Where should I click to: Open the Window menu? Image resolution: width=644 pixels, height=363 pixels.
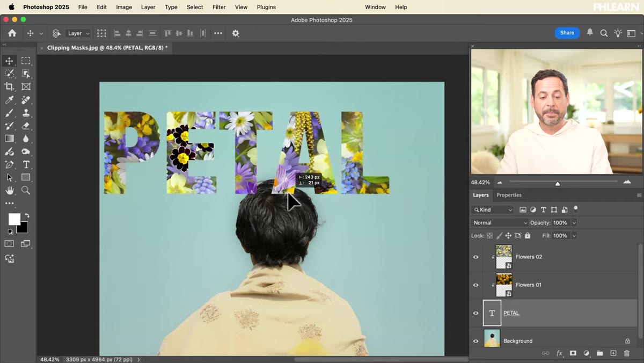375,7
